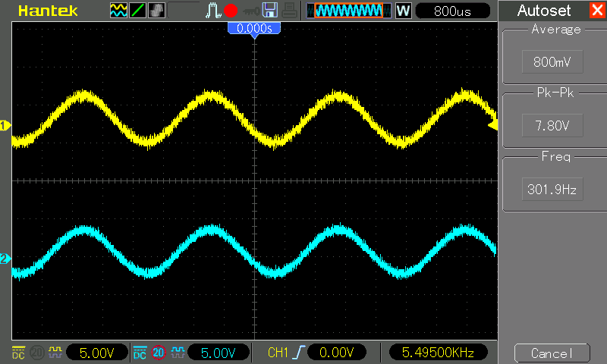Click the red record/stop indicator

tap(231, 11)
